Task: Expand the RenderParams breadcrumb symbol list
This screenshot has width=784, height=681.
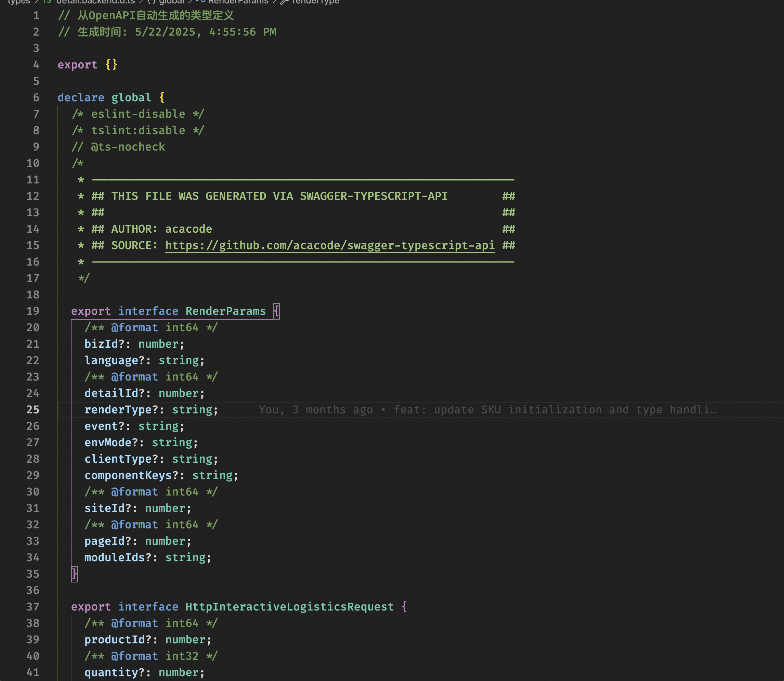Action: point(238,2)
